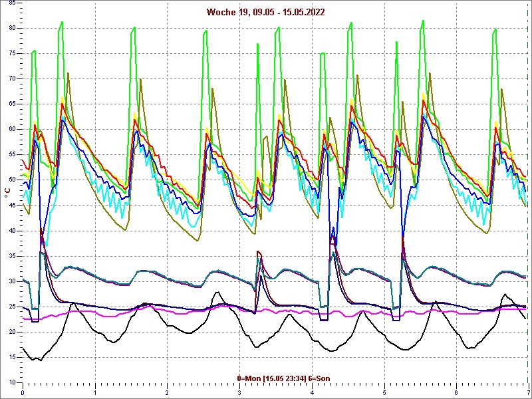Image resolution: width=532 pixels, height=399 pixels.
Task: Select day label 5 on the time axis
Action: (384, 394)
